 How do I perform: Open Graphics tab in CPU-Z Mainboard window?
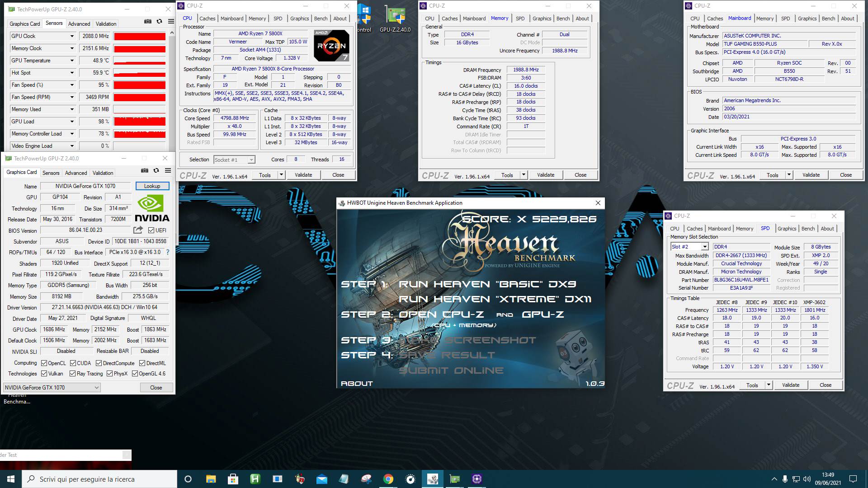[x=807, y=19]
